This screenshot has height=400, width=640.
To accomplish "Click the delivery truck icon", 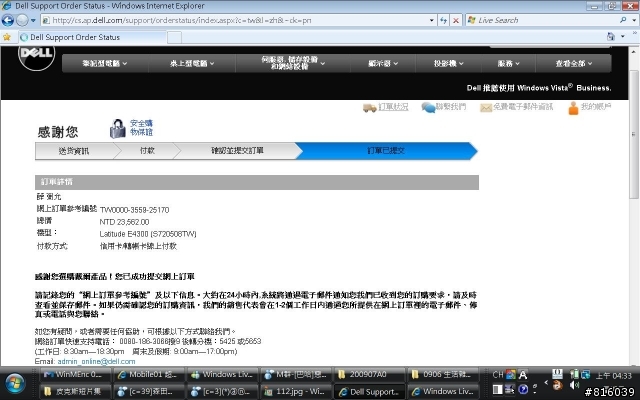I will (x=369, y=108).
